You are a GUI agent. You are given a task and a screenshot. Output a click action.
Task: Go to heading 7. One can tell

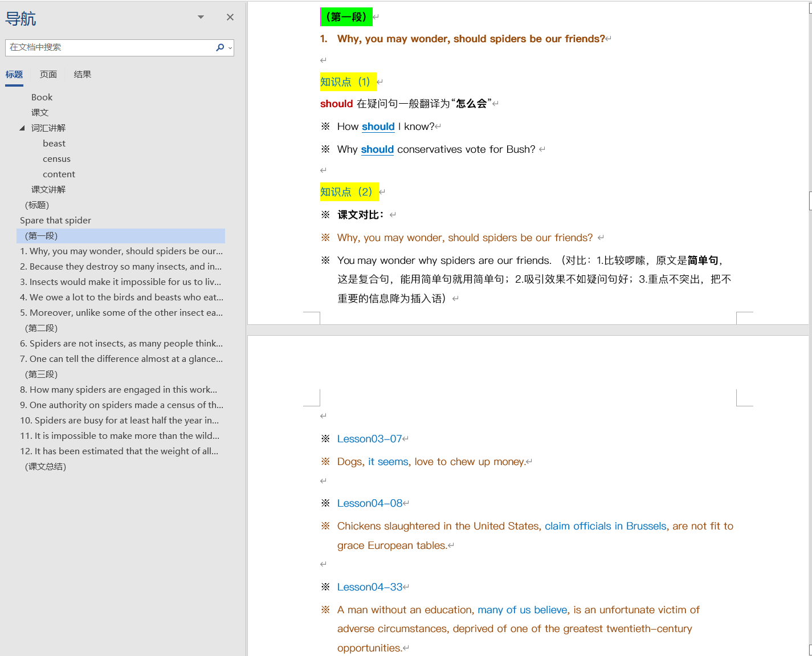pyautogui.click(x=121, y=359)
